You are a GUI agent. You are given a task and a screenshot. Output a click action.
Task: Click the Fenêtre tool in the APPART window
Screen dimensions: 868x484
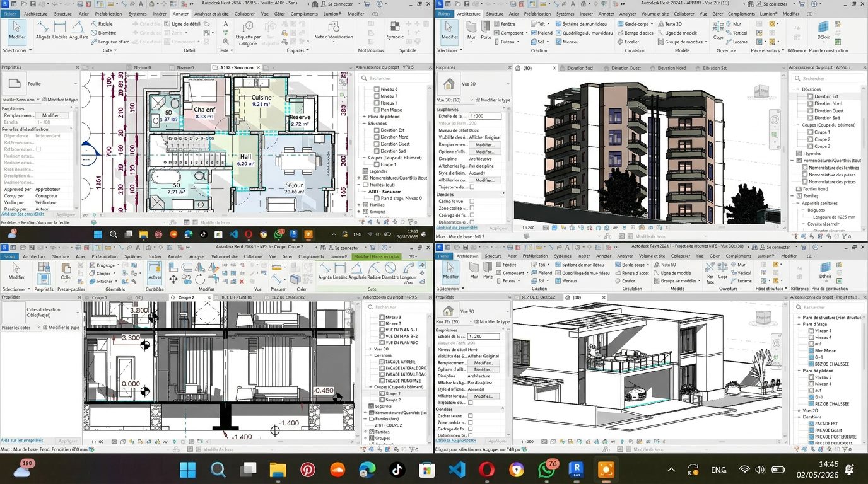click(x=504, y=24)
